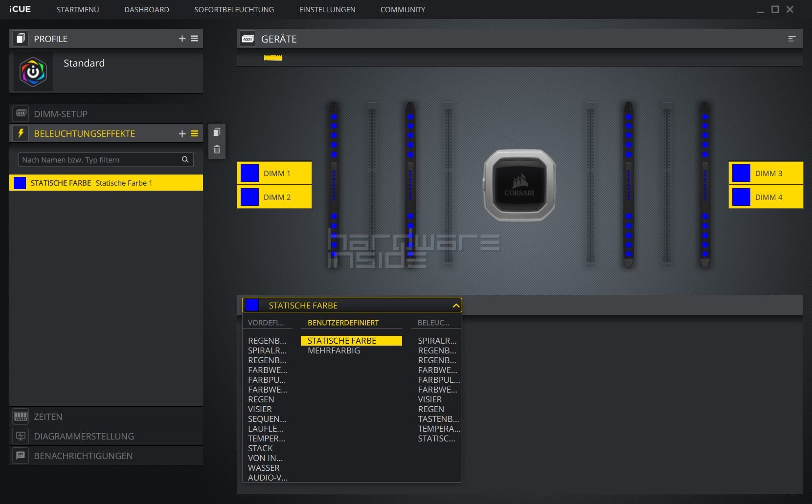Select FARBPUL... lighting link effect
The width and height of the screenshot is (812, 504).
point(439,380)
